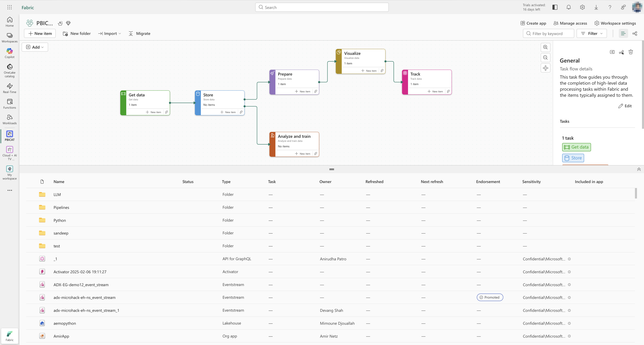This screenshot has width=644, height=345.
Task: Click the New folder button
Action: pyautogui.click(x=76, y=34)
